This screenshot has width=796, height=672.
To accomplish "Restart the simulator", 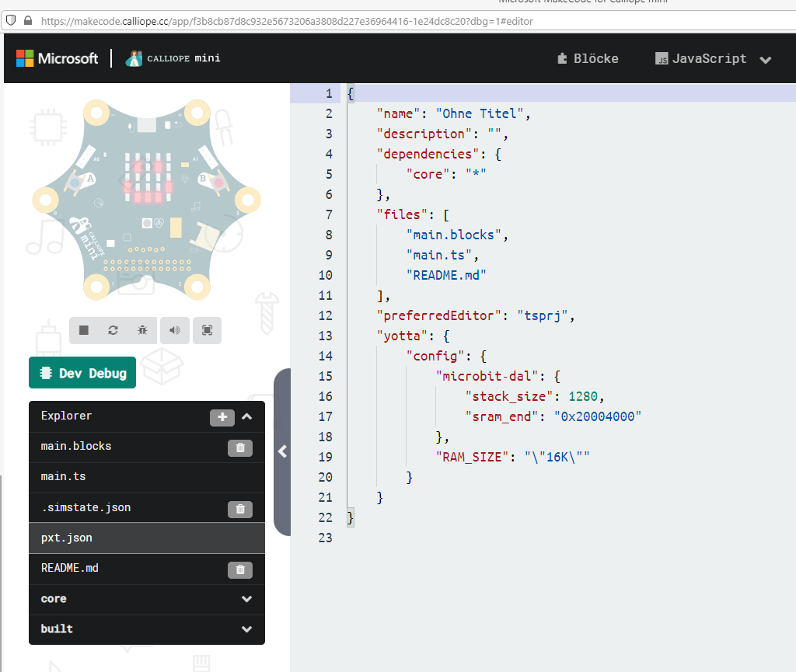I will 113,330.
